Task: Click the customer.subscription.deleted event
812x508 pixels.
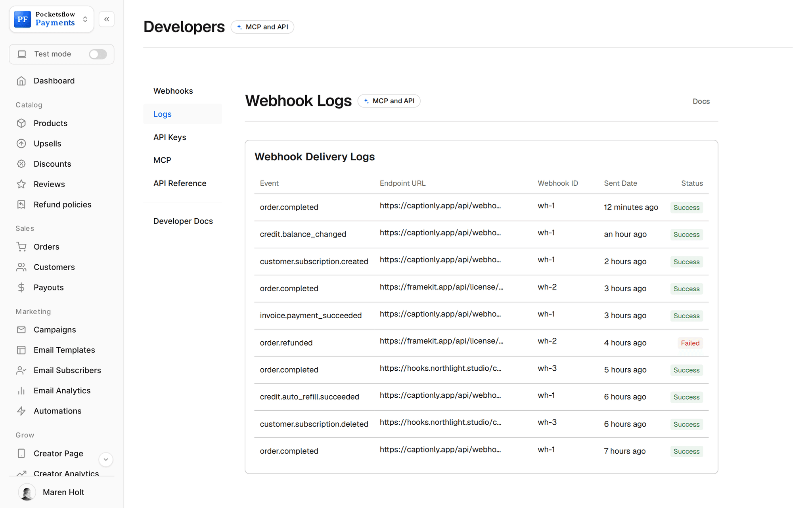Action: (x=314, y=424)
